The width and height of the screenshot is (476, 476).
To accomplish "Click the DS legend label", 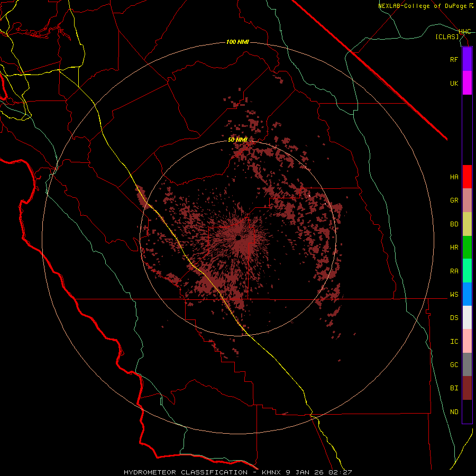I will [x=454, y=318].
